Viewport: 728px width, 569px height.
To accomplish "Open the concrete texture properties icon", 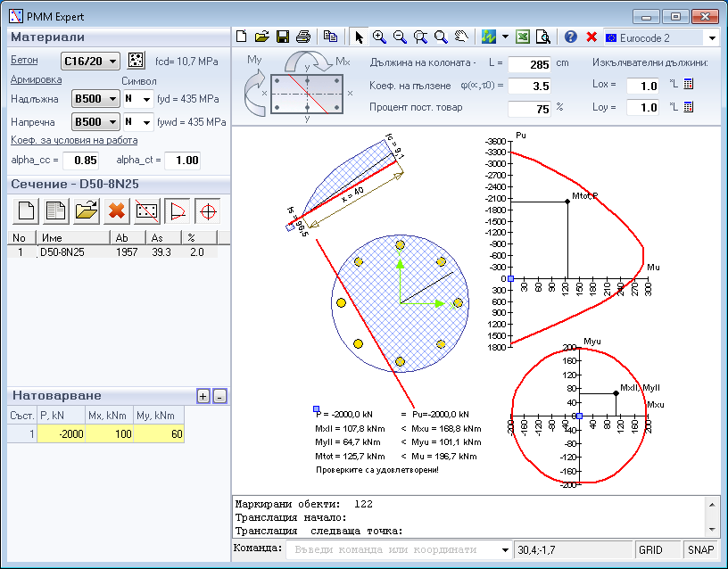I will click(x=136, y=61).
